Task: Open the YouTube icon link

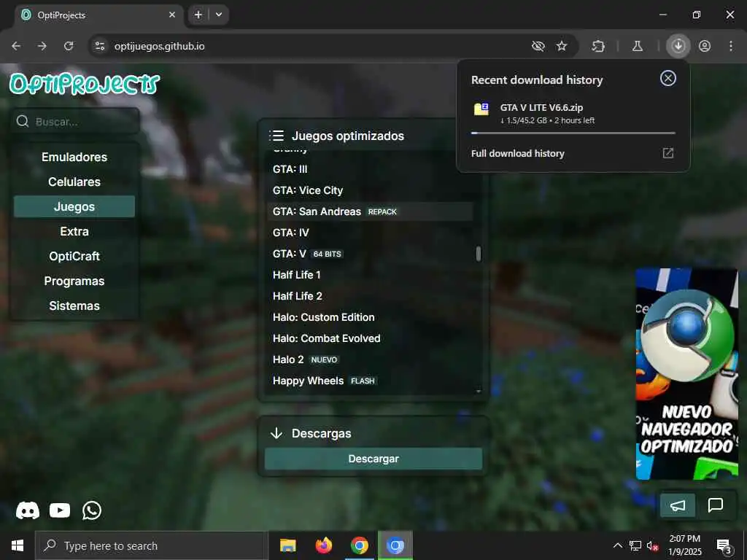Action: (60, 510)
